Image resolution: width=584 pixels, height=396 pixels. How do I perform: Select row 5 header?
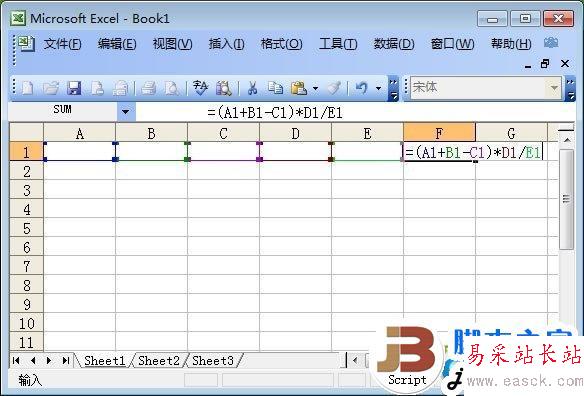pyautogui.click(x=26, y=228)
